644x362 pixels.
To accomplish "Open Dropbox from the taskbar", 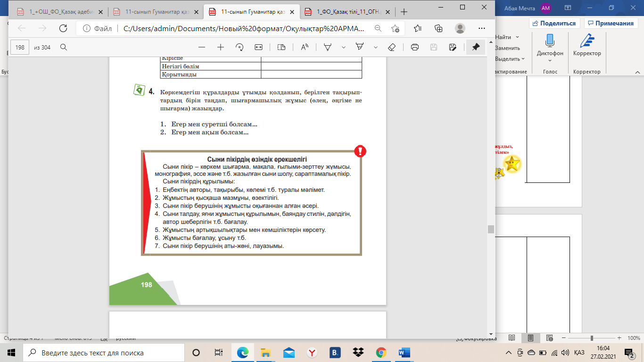I will [358, 353].
